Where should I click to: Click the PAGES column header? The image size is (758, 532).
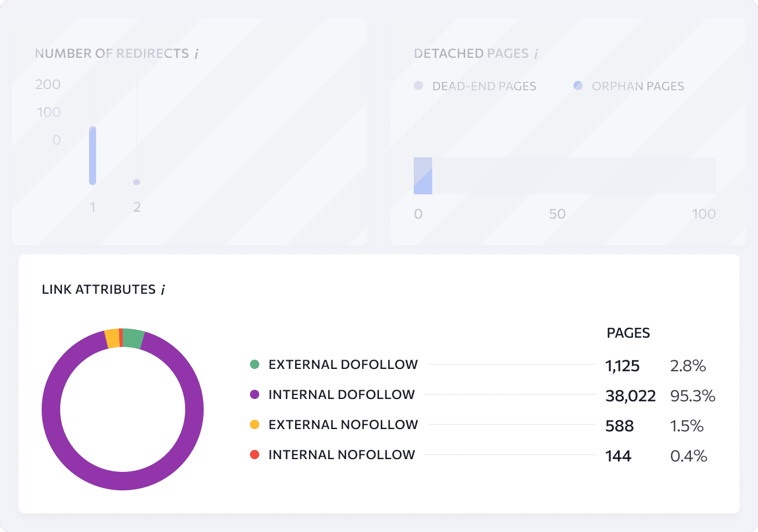click(628, 334)
